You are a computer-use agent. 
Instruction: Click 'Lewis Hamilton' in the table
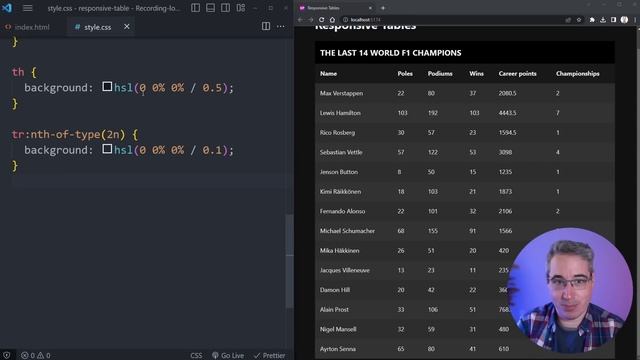[340, 113]
